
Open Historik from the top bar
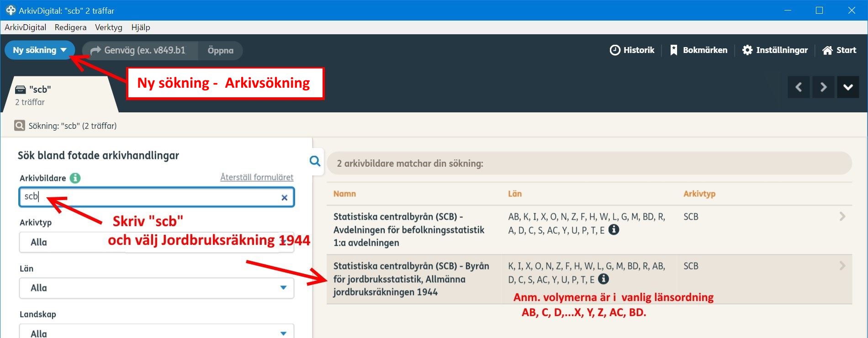coord(632,50)
